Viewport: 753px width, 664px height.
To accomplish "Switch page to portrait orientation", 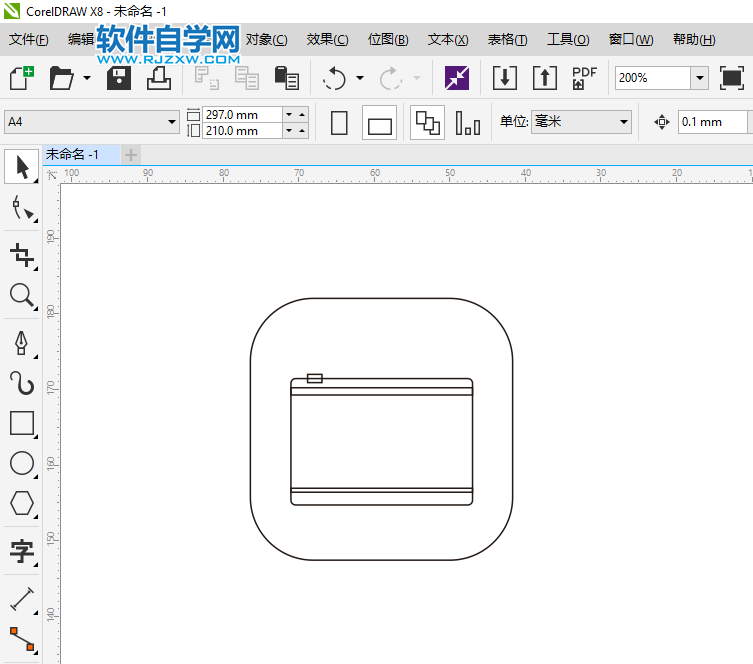I will (x=339, y=123).
